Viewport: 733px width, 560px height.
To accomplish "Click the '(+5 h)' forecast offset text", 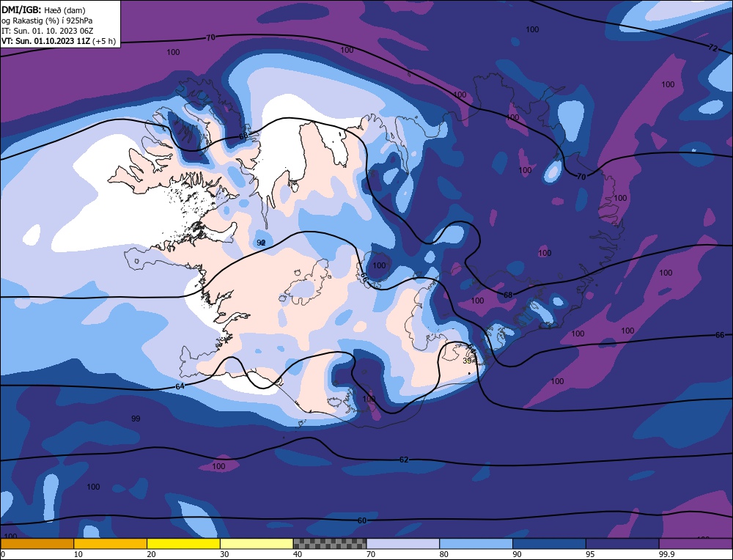I will coord(104,41).
